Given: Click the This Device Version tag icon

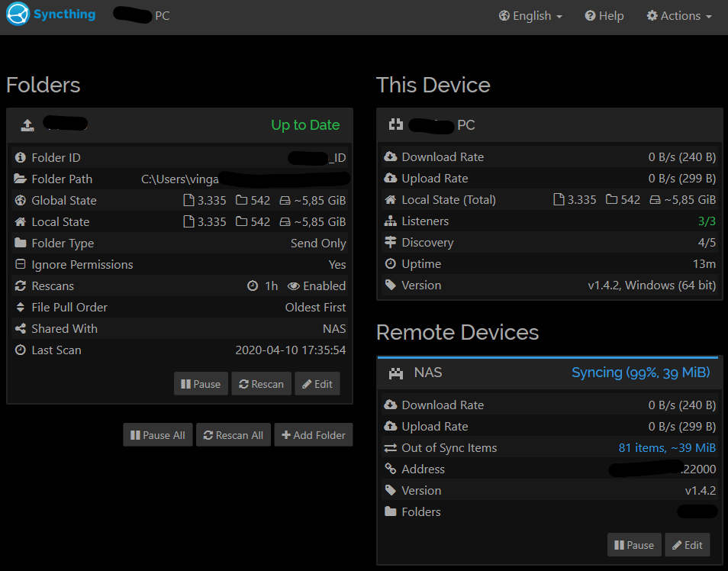Looking at the screenshot, I should tap(391, 285).
